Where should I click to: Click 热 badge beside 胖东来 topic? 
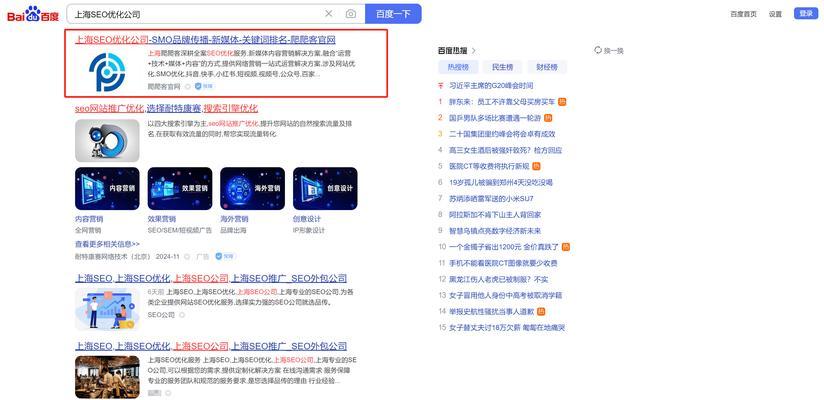coord(562,102)
